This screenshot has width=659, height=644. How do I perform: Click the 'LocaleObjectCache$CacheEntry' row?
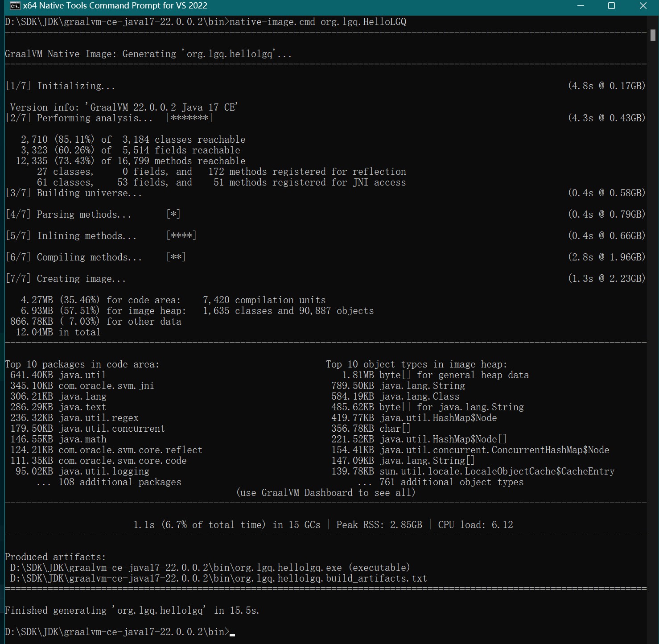tap(473, 471)
